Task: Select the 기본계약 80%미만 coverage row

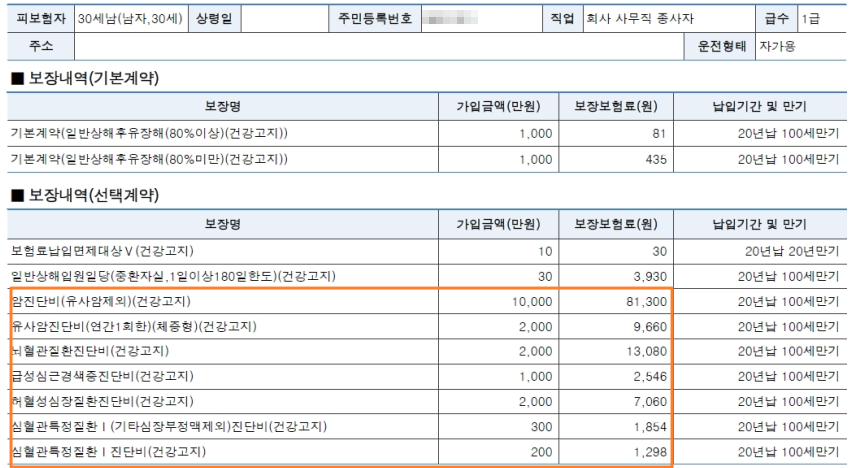Action: (x=427, y=160)
